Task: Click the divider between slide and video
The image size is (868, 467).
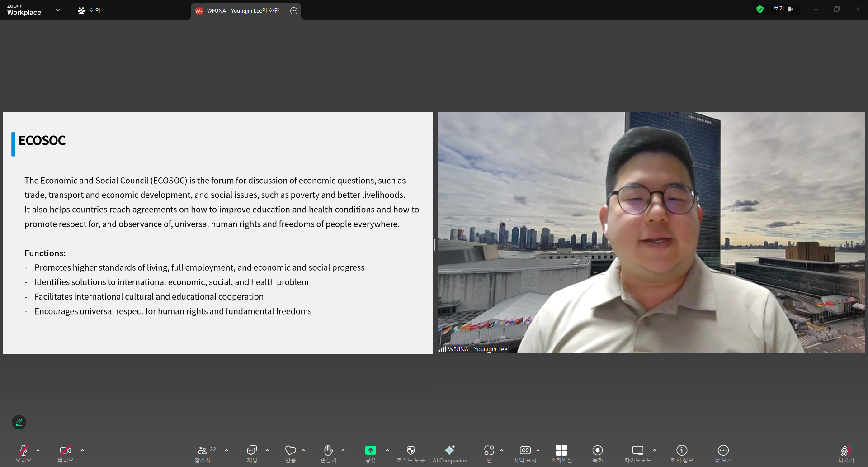Action: (435, 244)
